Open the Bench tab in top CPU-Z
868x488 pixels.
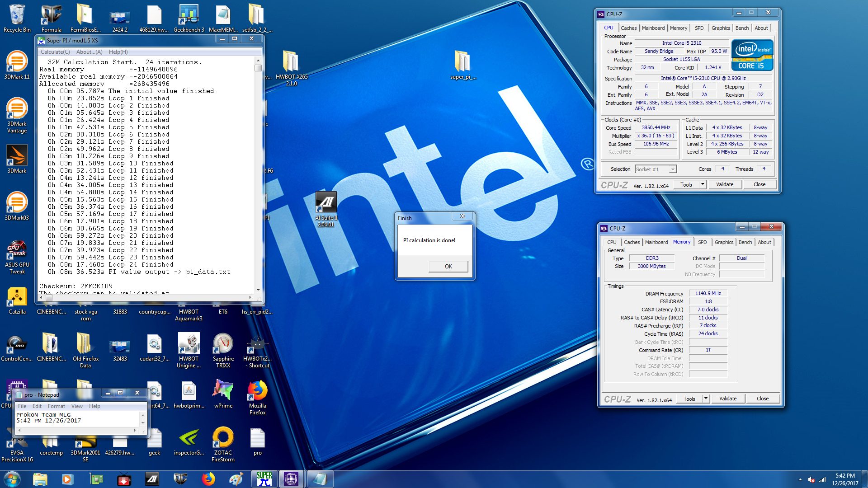pos(742,28)
